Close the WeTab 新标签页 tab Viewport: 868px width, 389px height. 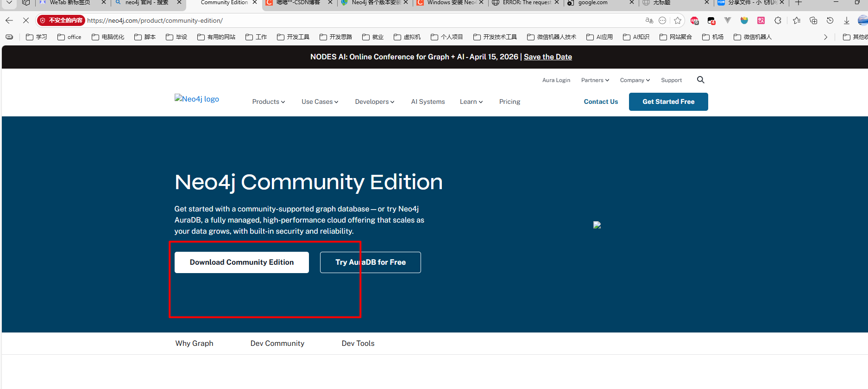(104, 3)
